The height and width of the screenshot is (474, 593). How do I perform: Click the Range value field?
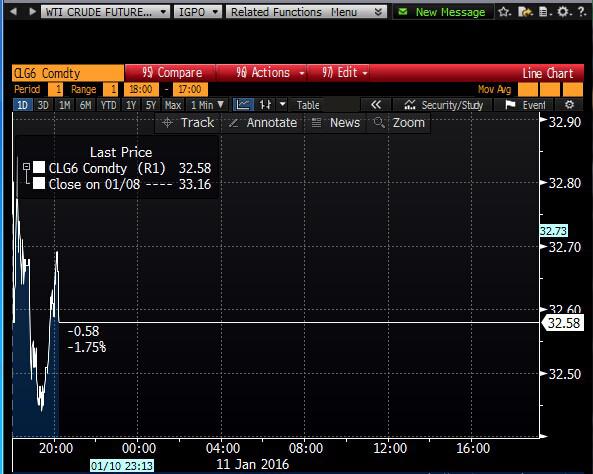(111, 90)
